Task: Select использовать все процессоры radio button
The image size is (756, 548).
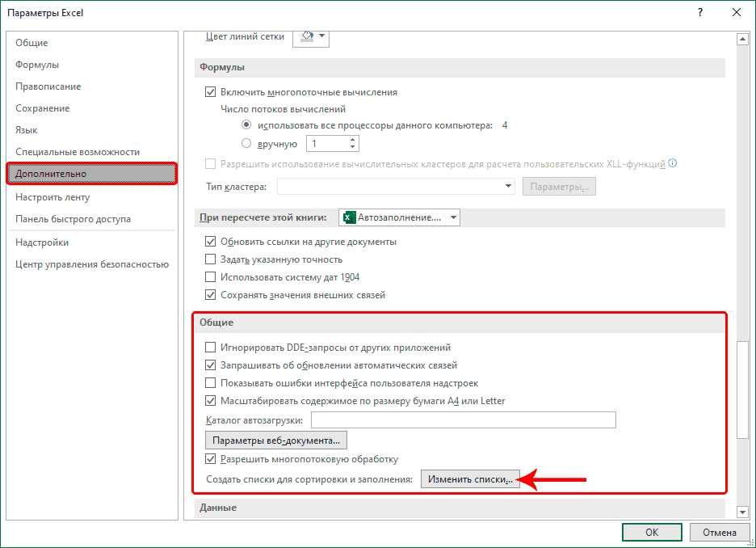Action: [246, 125]
